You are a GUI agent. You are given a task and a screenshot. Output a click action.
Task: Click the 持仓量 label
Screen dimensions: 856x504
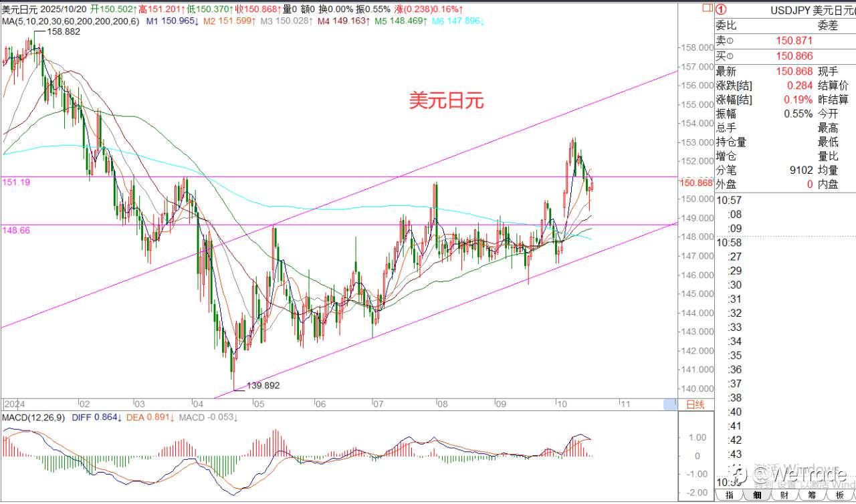coord(731,142)
